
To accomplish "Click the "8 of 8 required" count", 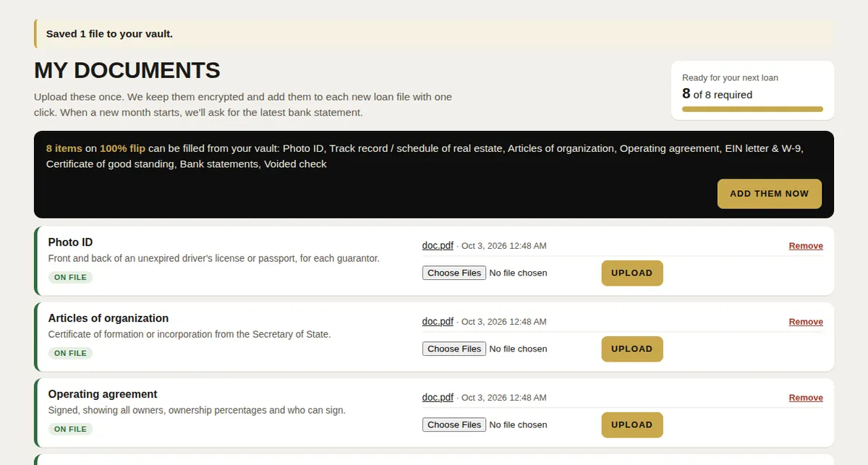I will (x=717, y=94).
